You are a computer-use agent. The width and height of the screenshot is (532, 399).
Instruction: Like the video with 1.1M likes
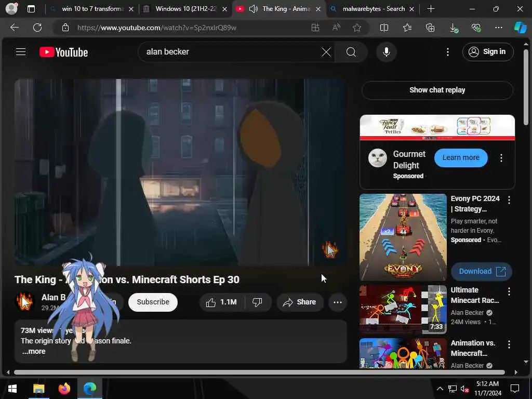(222, 302)
